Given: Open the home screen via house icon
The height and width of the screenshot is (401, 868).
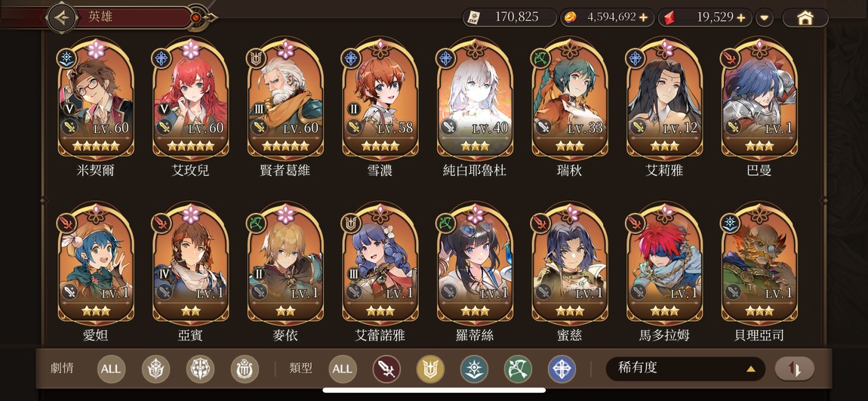Looking at the screenshot, I should [805, 17].
